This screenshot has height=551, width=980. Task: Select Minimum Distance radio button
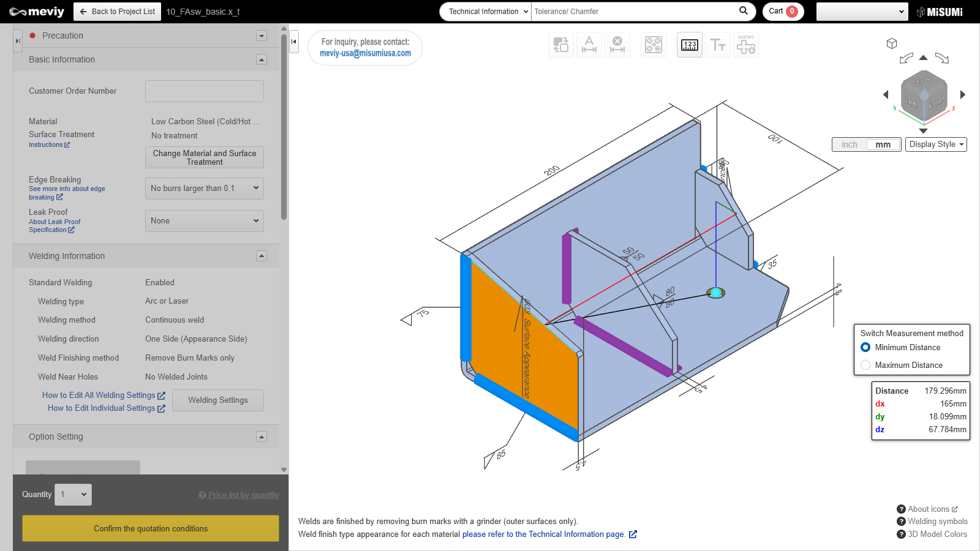tap(865, 347)
